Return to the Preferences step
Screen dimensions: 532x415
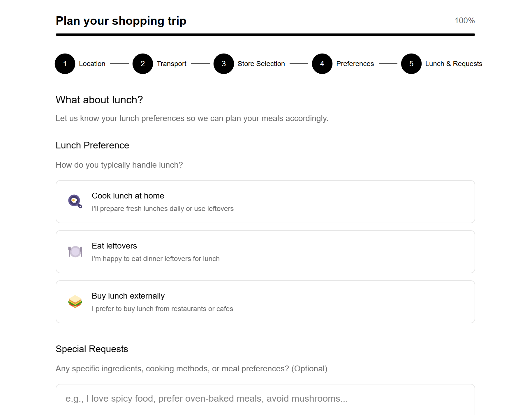pyautogui.click(x=355, y=64)
